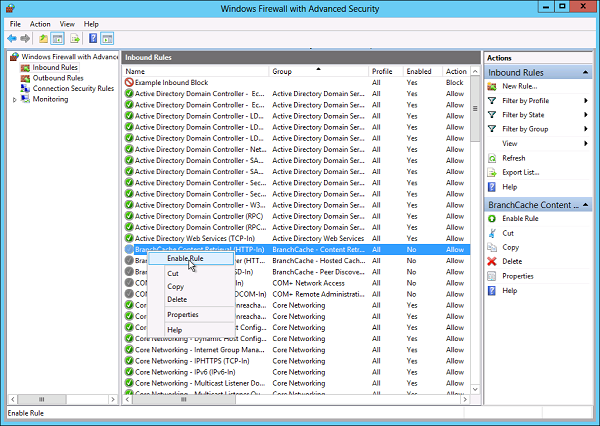This screenshot has height=426, width=600.
Task: Click the Copy icon in Actions pane
Action: (492, 247)
